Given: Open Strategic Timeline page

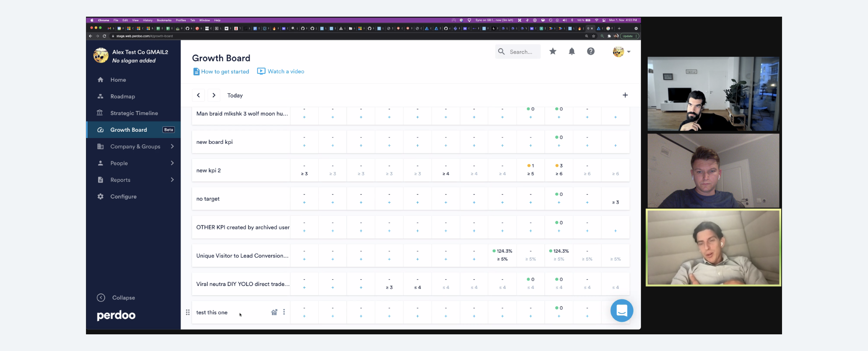Looking at the screenshot, I should tap(134, 113).
